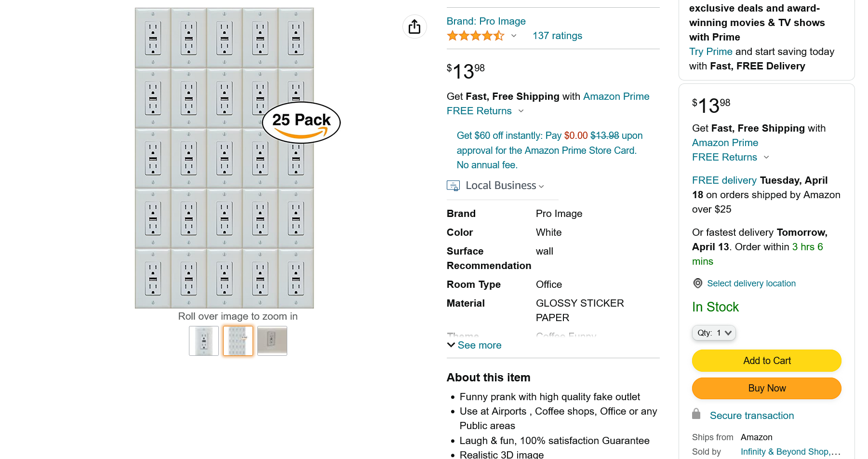This screenshot has height=459, width=868.
Task: Click the secure transaction lock icon
Action: point(696,414)
